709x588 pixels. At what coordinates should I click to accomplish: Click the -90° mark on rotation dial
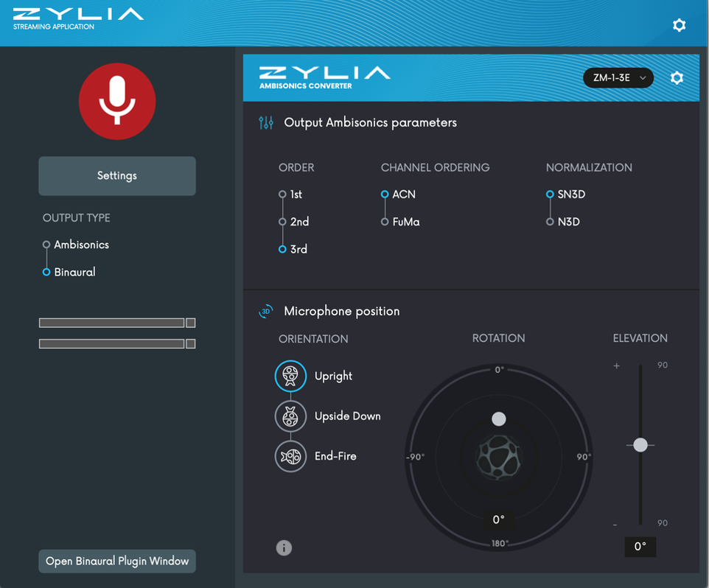(415, 457)
